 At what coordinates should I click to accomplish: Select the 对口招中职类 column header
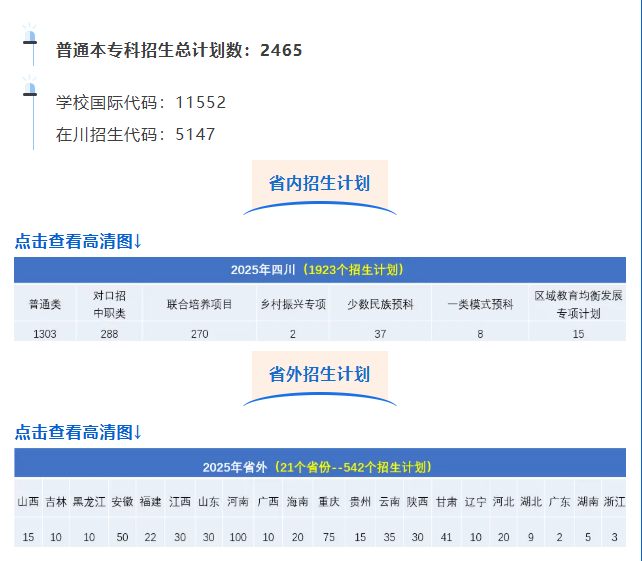pyautogui.click(x=109, y=304)
